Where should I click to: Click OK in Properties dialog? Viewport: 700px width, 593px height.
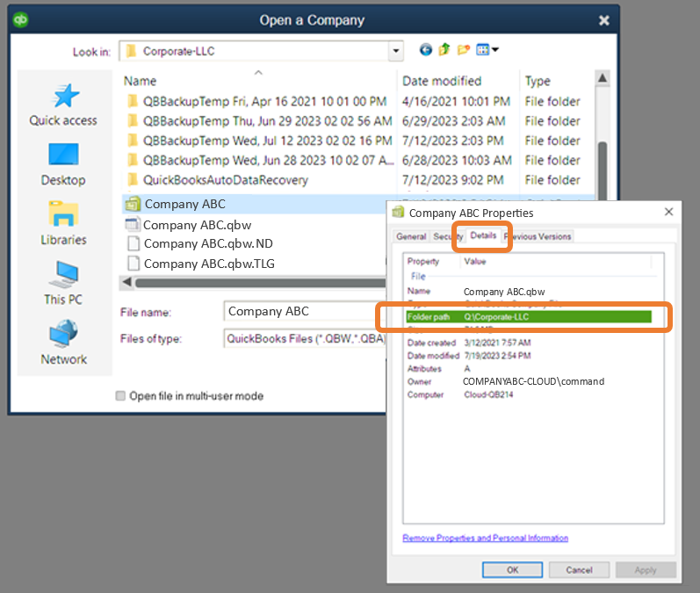tap(513, 570)
